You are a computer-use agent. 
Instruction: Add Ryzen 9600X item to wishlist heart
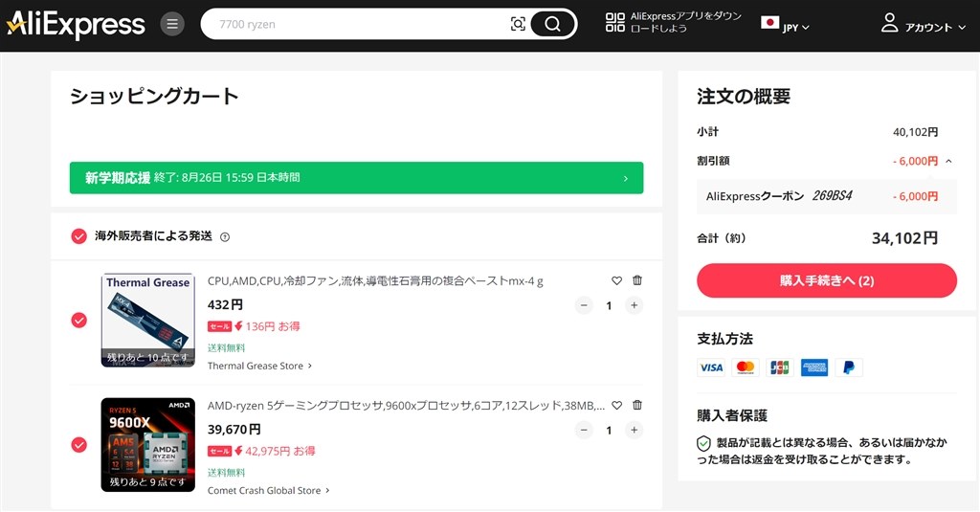(617, 405)
